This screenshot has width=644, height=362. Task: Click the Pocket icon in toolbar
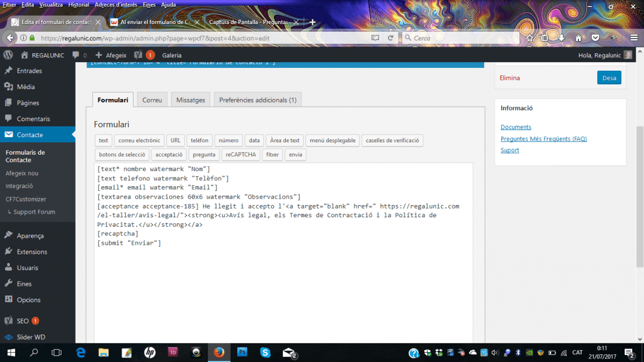[x=595, y=38]
